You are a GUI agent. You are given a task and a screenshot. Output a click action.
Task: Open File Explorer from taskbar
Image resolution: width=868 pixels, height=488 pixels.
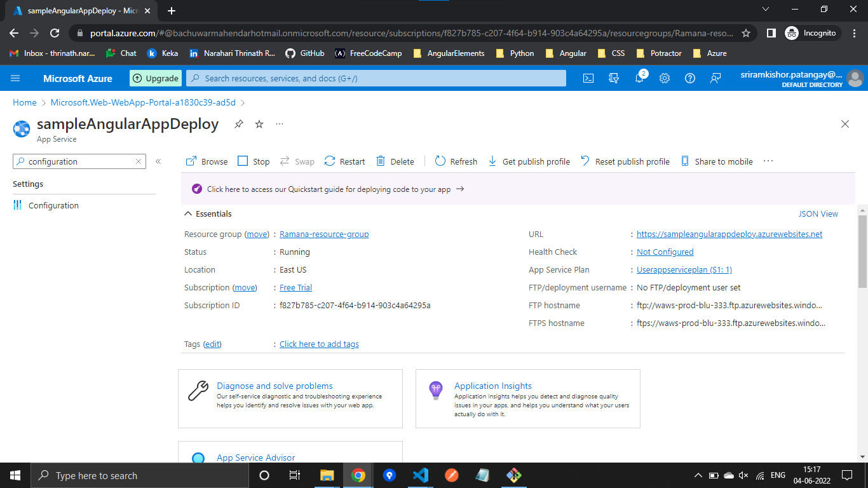click(327, 475)
